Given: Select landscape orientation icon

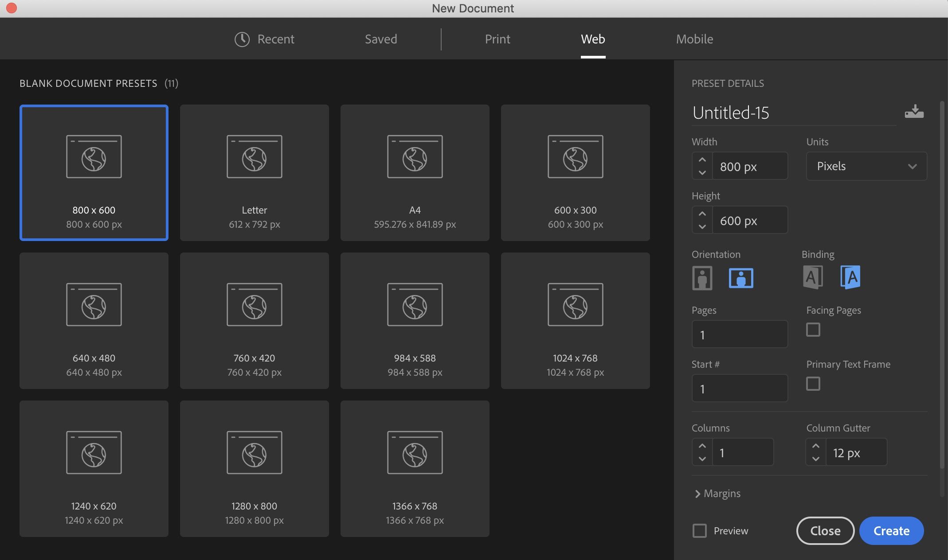Looking at the screenshot, I should (x=741, y=278).
